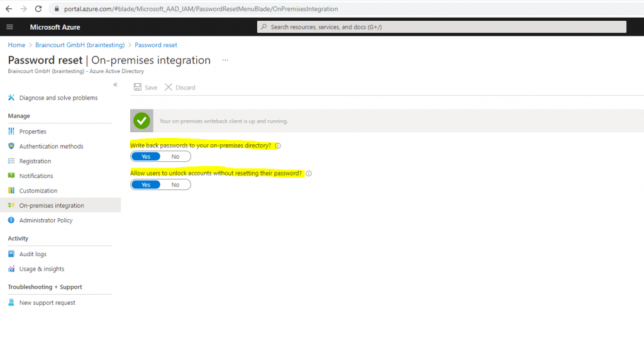Viewport: 644px width, 345px height.
Task: Reload the page with refresh icon
Action: [38, 9]
